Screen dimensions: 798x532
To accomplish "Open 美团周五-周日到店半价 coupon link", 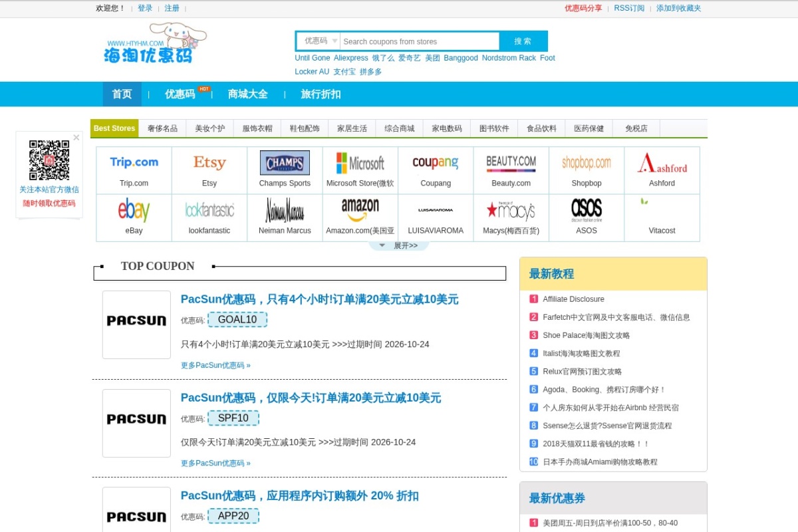I will click(x=610, y=523).
